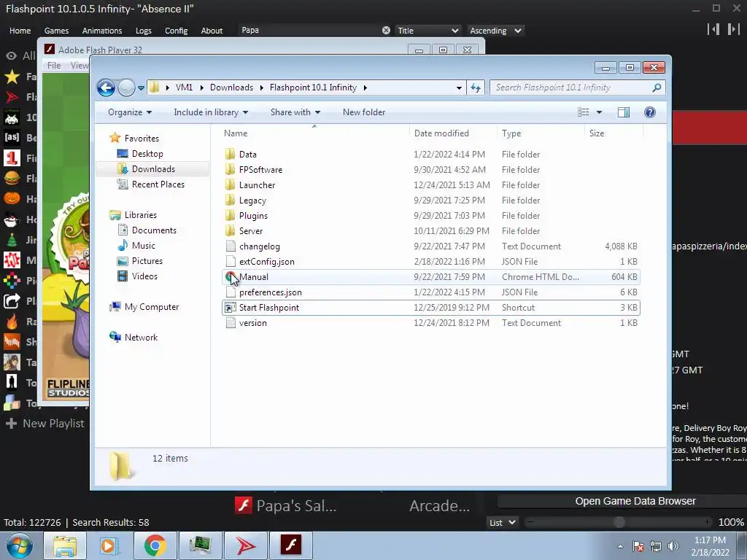Click the volume speaker tray icon
The image size is (747, 560).
click(x=673, y=546)
